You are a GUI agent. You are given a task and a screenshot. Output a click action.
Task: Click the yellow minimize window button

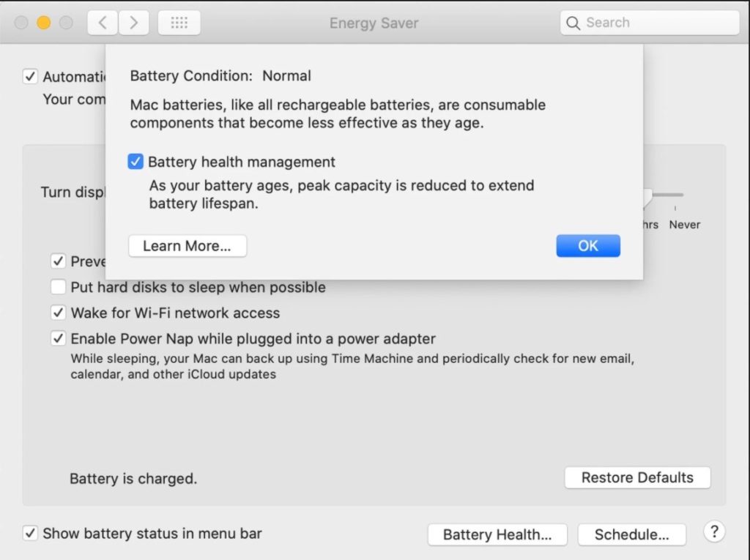pyautogui.click(x=43, y=23)
